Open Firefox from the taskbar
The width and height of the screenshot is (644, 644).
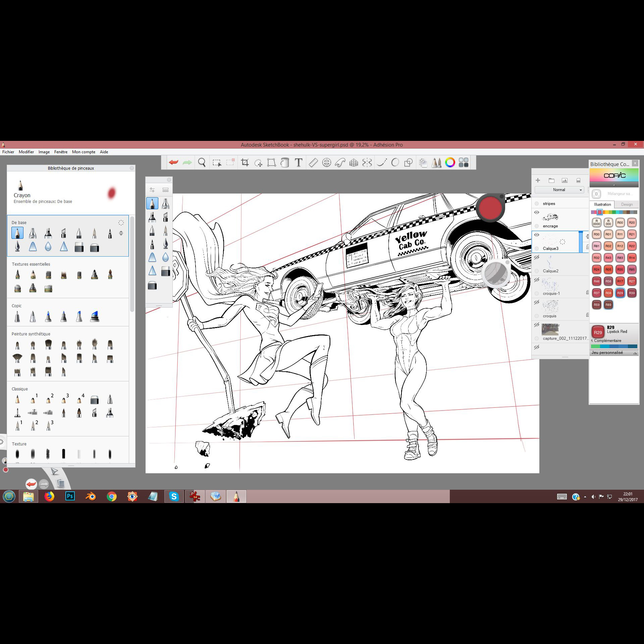[49, 496]
